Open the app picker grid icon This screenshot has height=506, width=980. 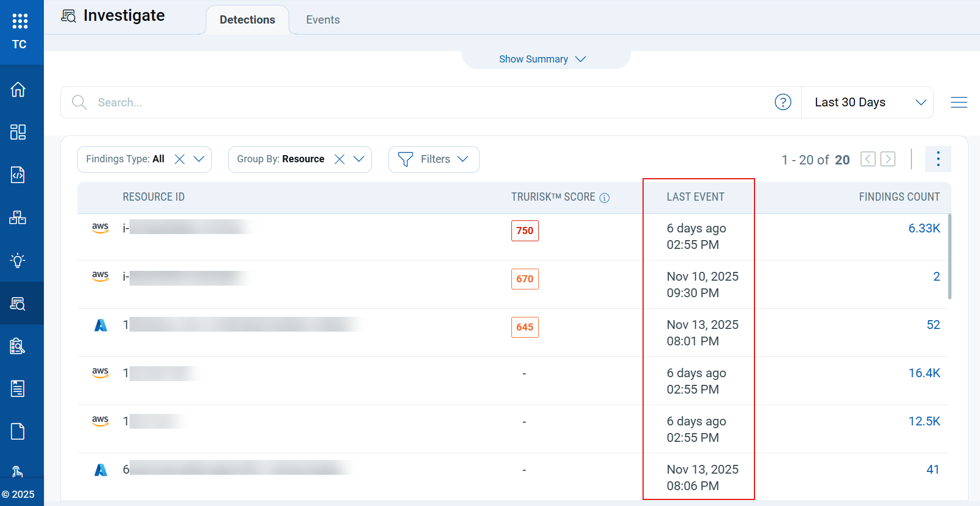[20, 21]
